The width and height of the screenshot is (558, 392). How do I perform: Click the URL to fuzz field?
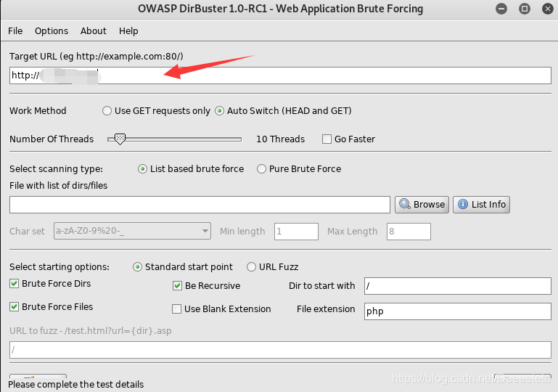pyautogui.click(x=280, y=350)
